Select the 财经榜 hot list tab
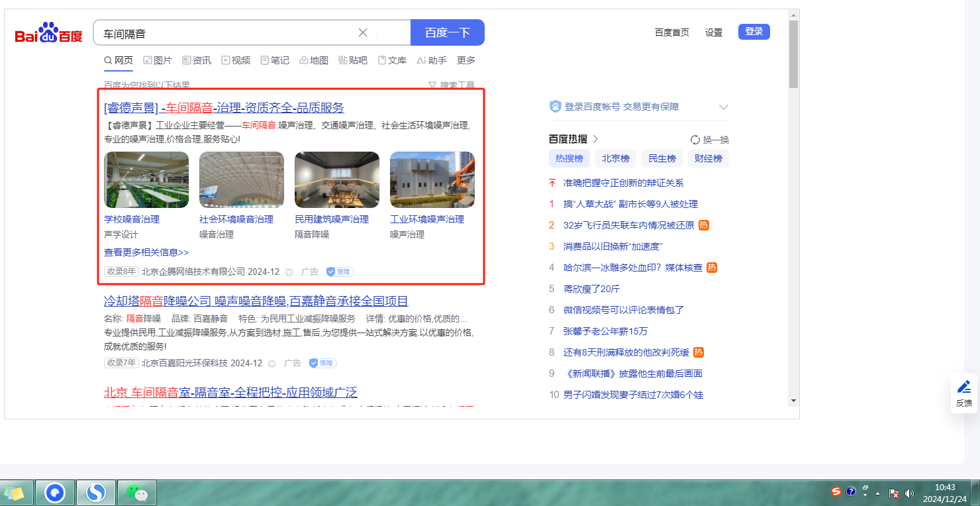 click(x=708, y=158)
